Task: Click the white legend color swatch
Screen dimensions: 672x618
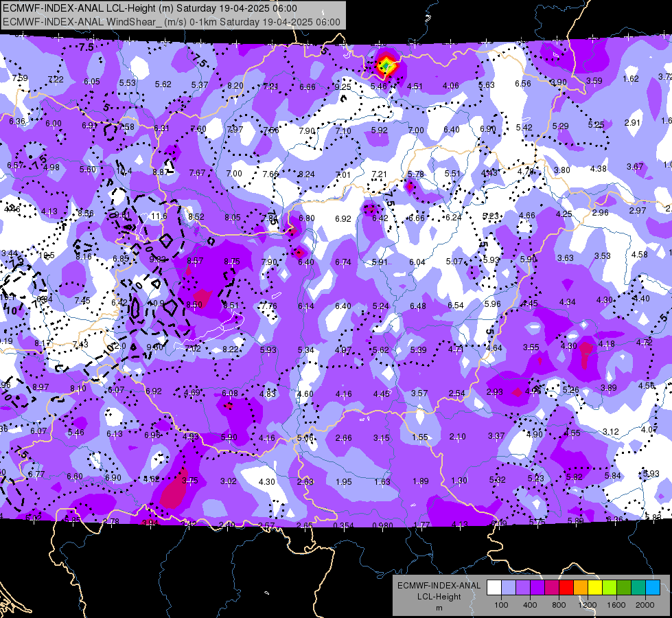Action: pos(494,588)
